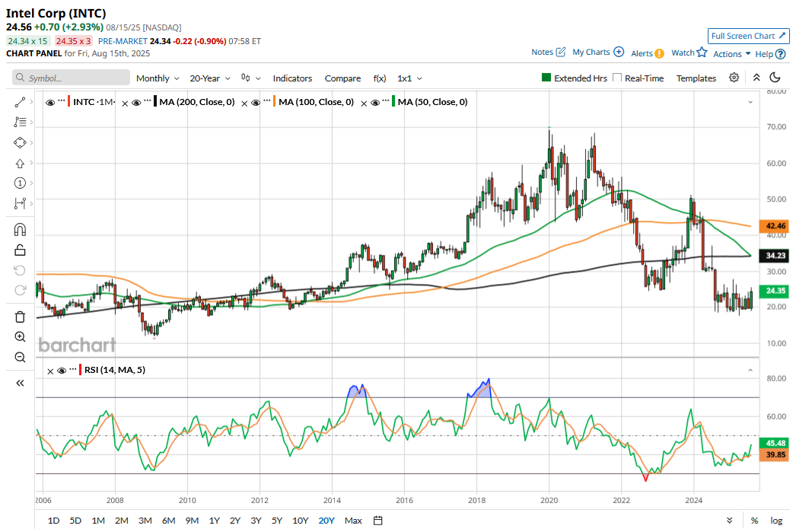Open chart settings gear icon
This screenshot has height=532, width=799.
tap(734, 78)
